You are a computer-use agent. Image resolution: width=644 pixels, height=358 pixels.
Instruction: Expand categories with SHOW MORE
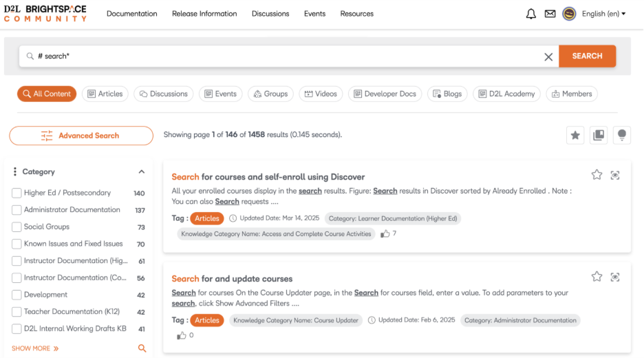click(35, 348)
